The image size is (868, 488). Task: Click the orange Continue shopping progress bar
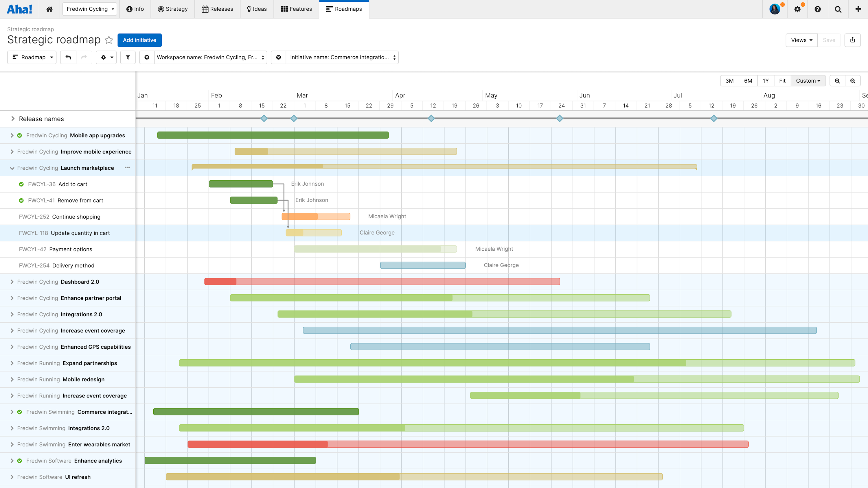point(316,217)
